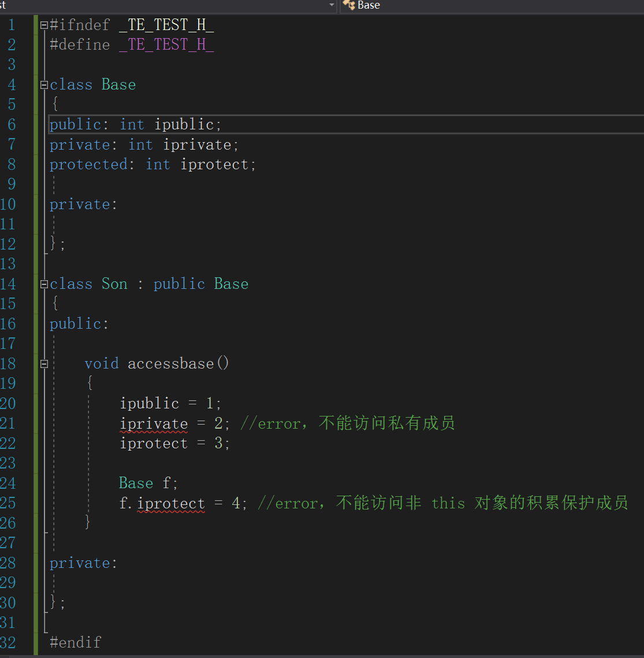The height and width of the screenshot is (658, 644).
Task: Open the file scope dropdown at top left
Action: click(x=332, y=5)
